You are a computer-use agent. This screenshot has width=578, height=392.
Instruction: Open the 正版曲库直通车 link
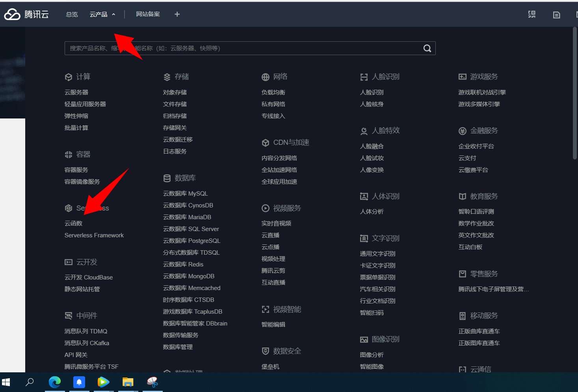[x=479, y=331]
